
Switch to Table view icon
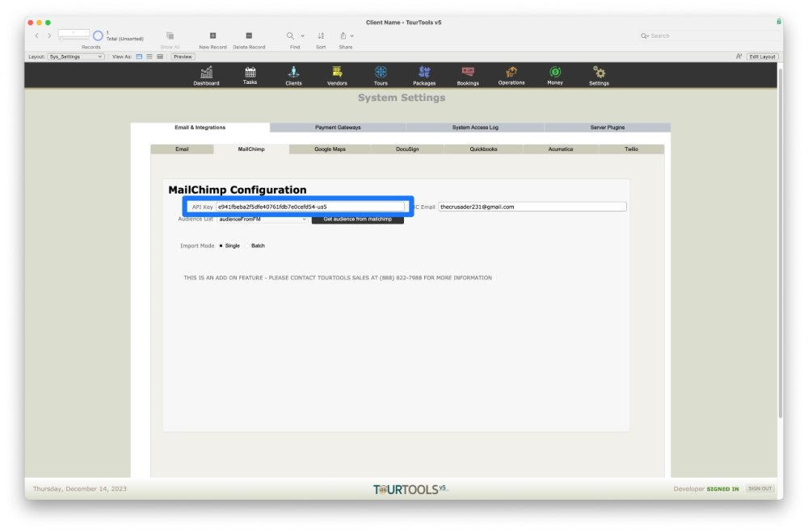pyautogui.click(x=160, y=57)
